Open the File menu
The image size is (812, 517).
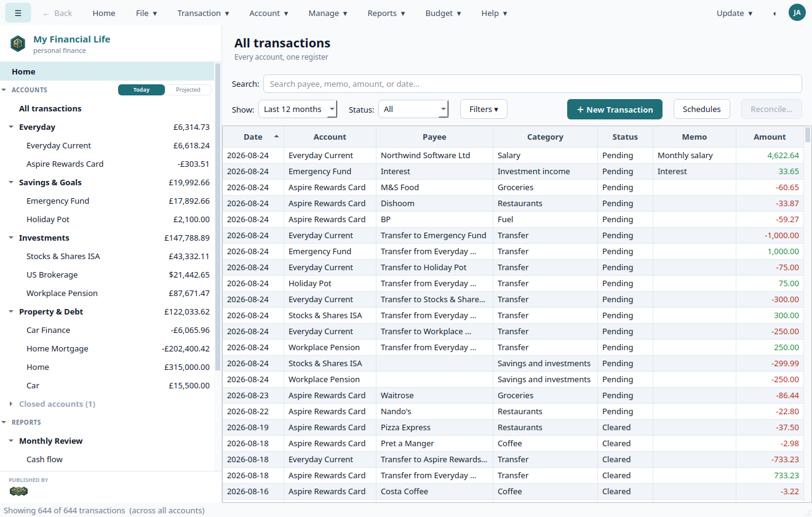(x=146, y=13)
